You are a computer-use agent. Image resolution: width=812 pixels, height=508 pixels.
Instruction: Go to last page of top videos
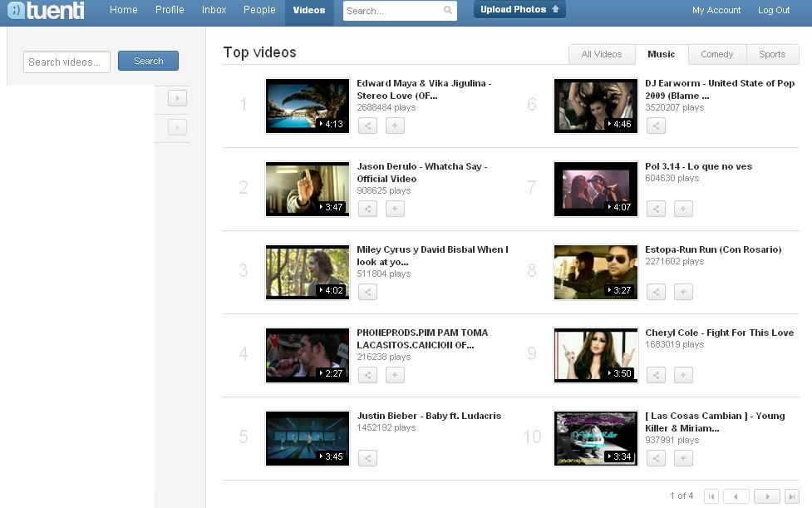click(x=792, y=496)
